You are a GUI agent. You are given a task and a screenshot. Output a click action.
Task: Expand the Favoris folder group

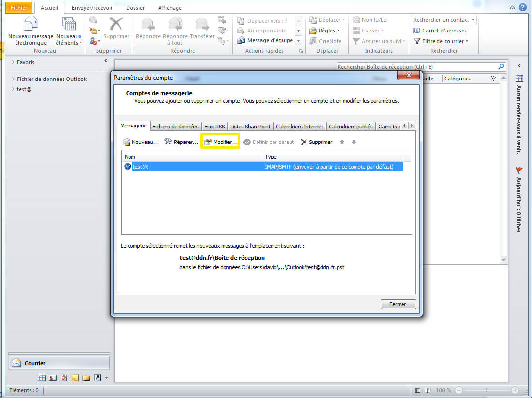[13, 62]
